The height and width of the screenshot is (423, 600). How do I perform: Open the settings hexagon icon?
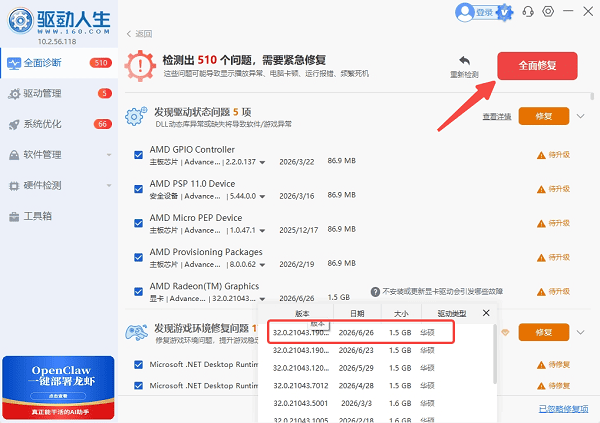tap(548, 11)
